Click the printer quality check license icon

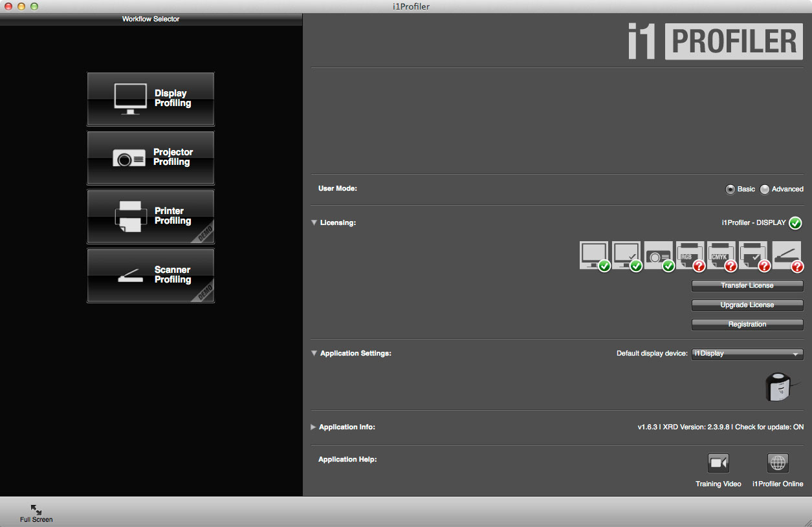(x=754, y=256)
